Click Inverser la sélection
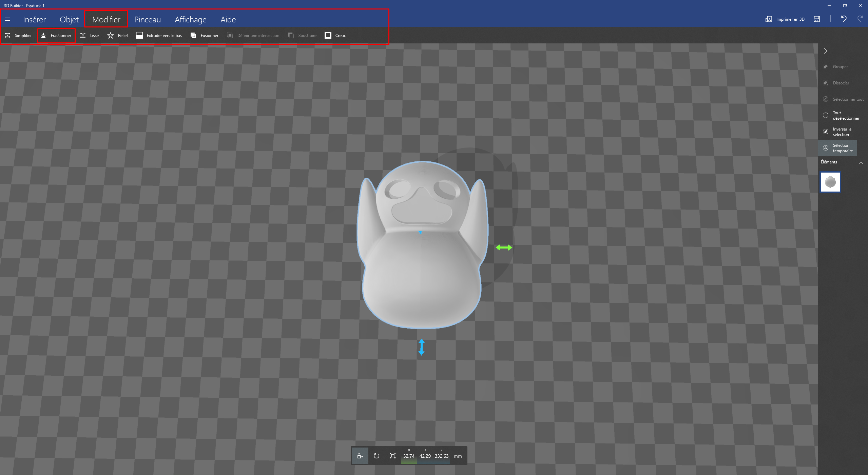This screenshot has width=868, height=475. (837, 132)
